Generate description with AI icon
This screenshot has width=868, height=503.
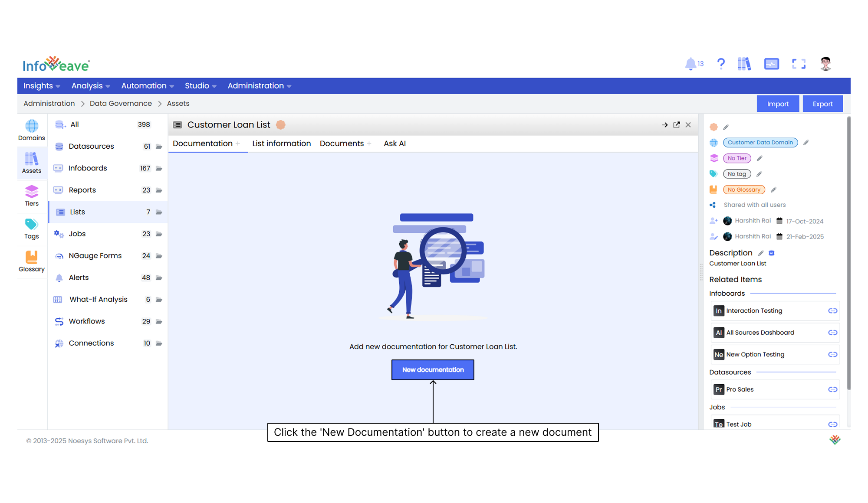772,253
